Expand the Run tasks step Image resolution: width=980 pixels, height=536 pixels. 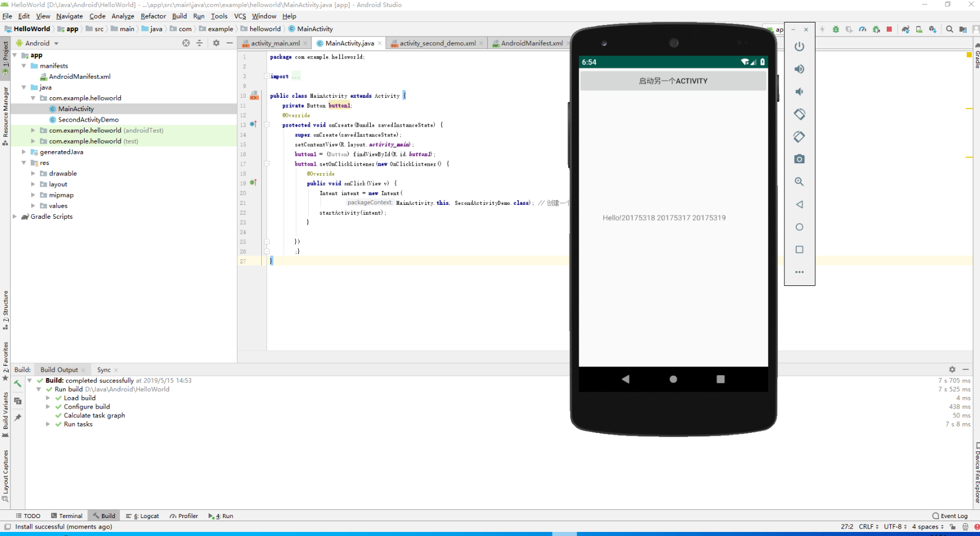tap(48, 424)
